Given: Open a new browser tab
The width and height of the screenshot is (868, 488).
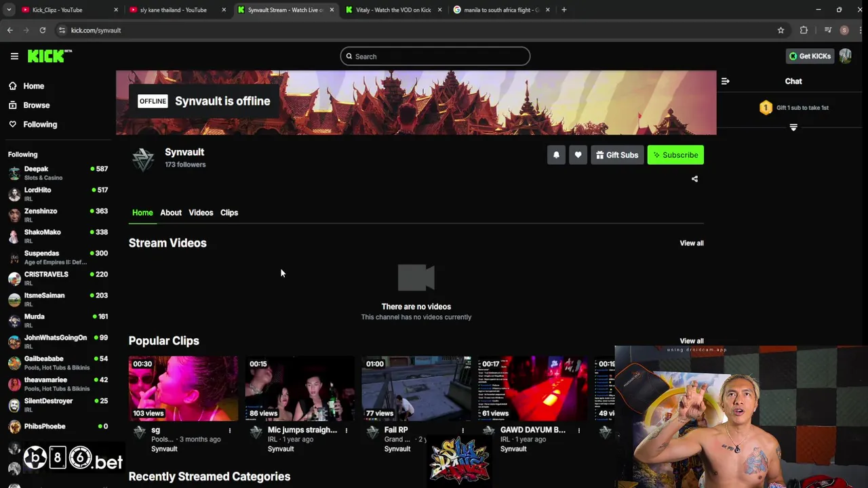Looking at the screenshot, I should 564,9.
